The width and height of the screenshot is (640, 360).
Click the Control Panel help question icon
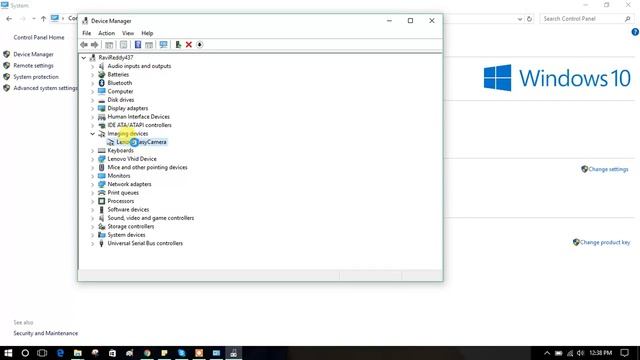[635, 32]
